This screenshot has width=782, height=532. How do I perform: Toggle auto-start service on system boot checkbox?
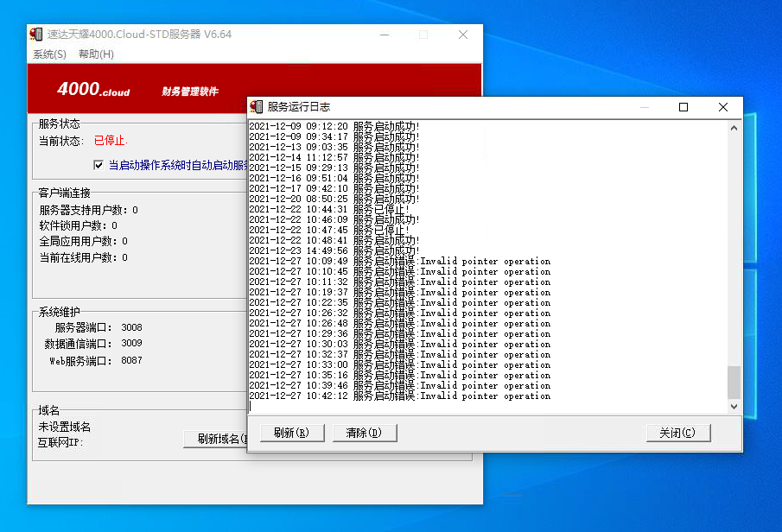(99, 165)
